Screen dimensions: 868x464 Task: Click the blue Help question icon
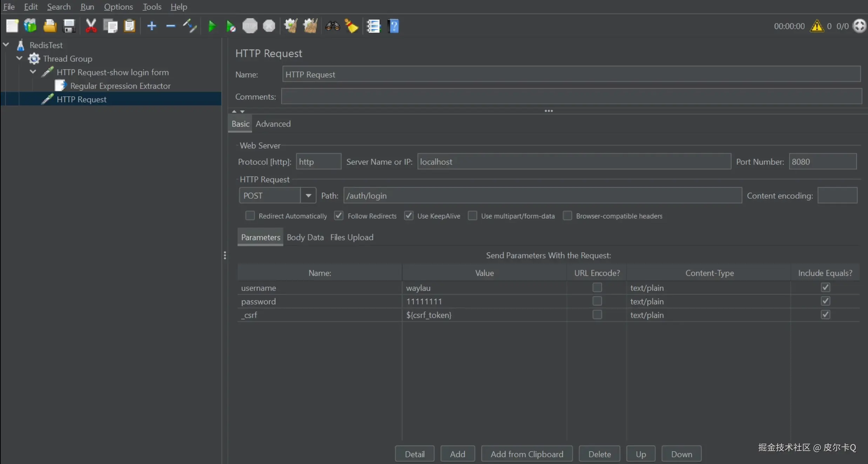tap(394, 26)
